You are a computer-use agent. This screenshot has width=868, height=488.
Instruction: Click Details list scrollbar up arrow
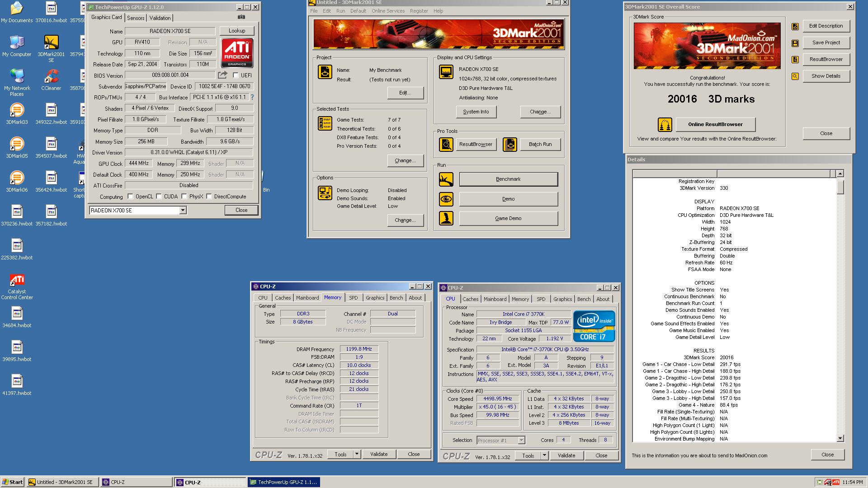pyautogui.click(x=840, y=174)
